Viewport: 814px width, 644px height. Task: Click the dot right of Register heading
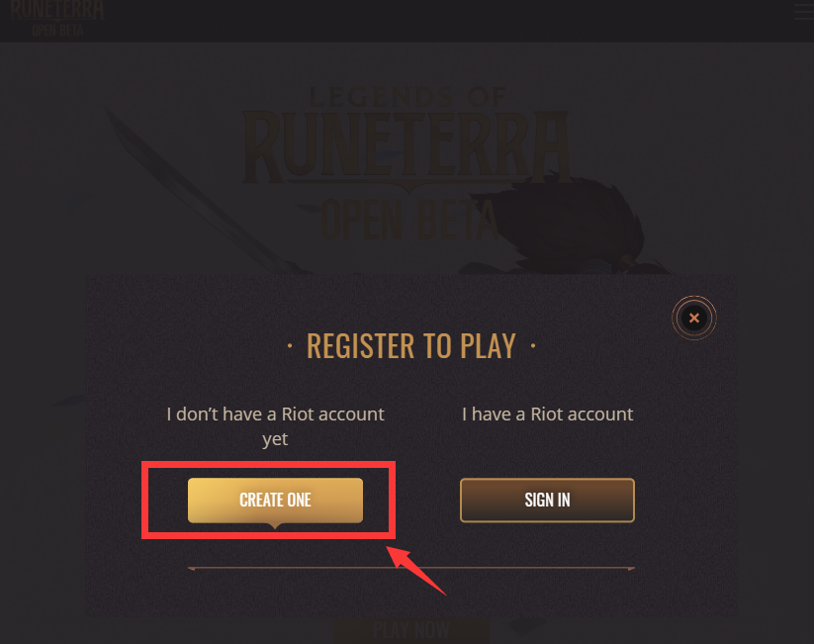533,346
